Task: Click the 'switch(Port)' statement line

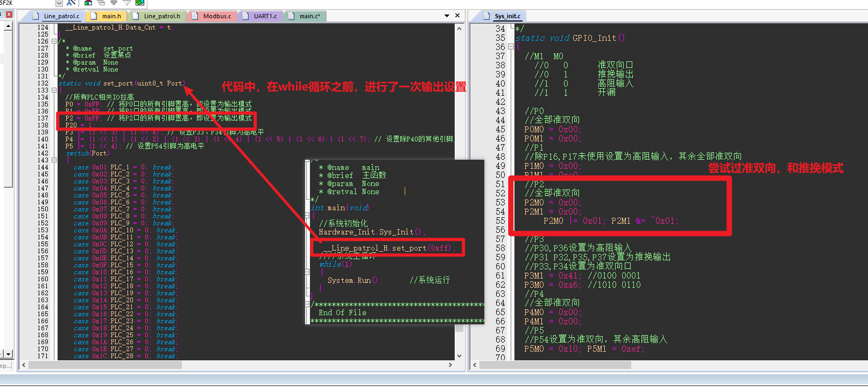Action: 87,153
